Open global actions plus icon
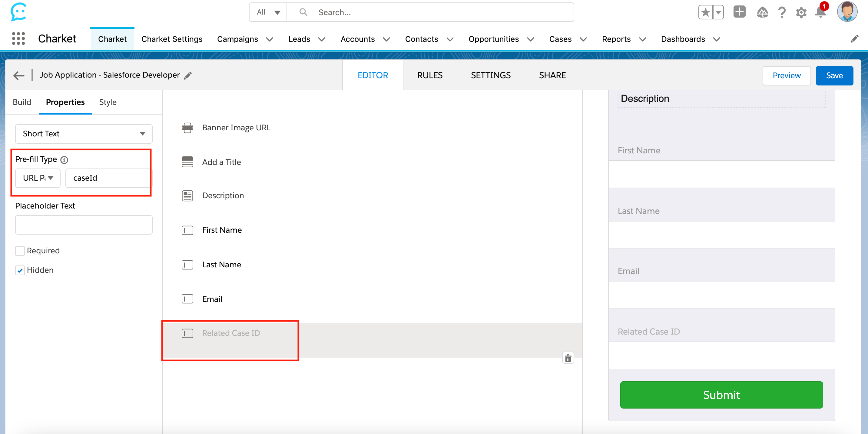 (x=739, y=12)
